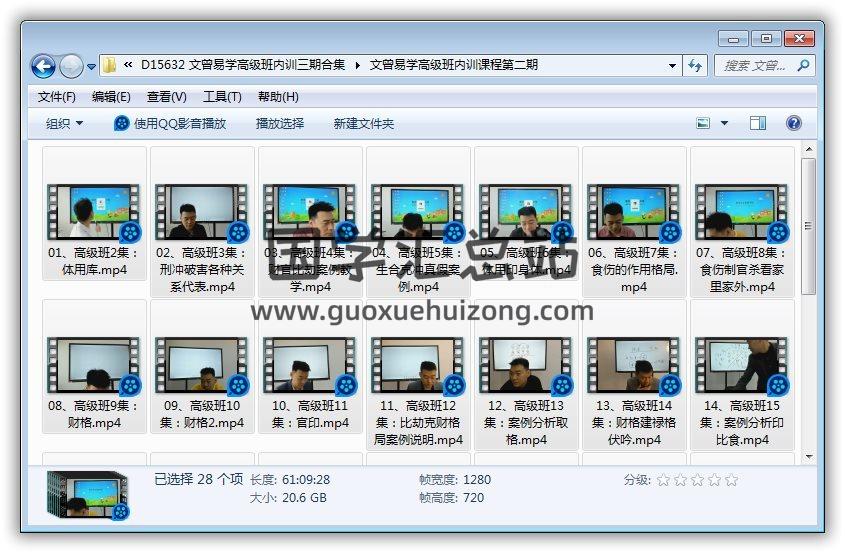Click 长度: 61:09:28 in details pane

[x=290, y=480]
